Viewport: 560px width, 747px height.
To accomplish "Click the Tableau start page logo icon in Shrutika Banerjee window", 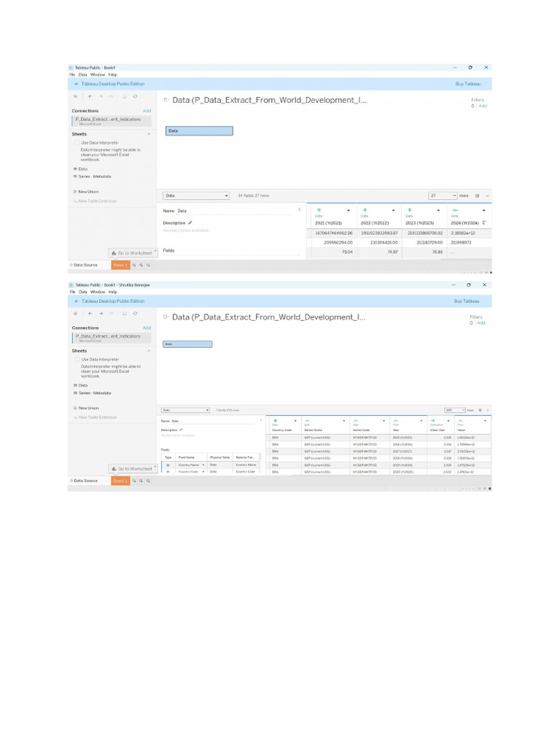I will [75, 314].
